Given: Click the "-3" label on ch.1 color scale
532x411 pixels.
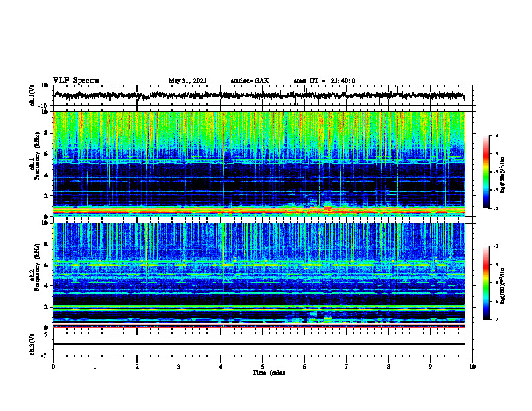Looking at the screenshot, I should click(495, 135).
